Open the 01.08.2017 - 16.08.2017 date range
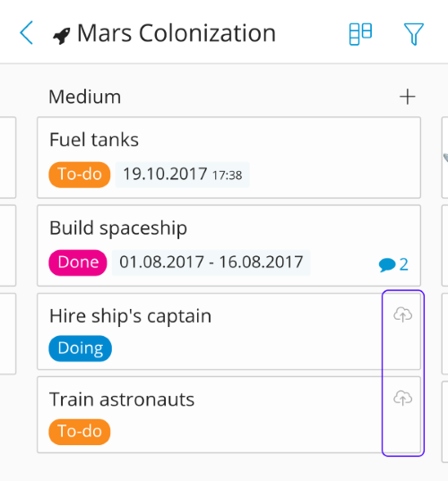Screen dimensions: 448x481 (x=211, y=262)
